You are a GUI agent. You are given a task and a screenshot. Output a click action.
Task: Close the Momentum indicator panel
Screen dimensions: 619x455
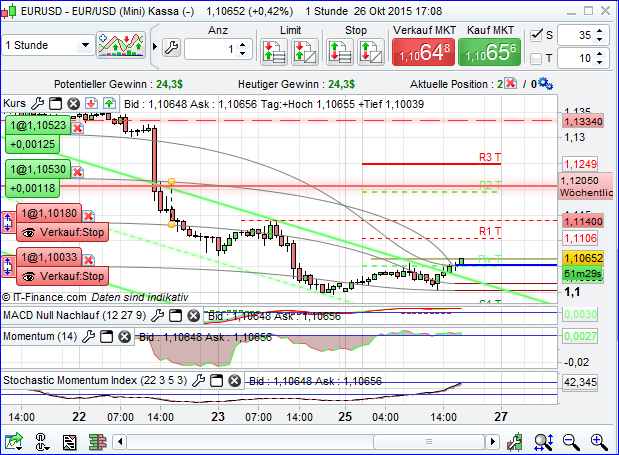[124, 337]
